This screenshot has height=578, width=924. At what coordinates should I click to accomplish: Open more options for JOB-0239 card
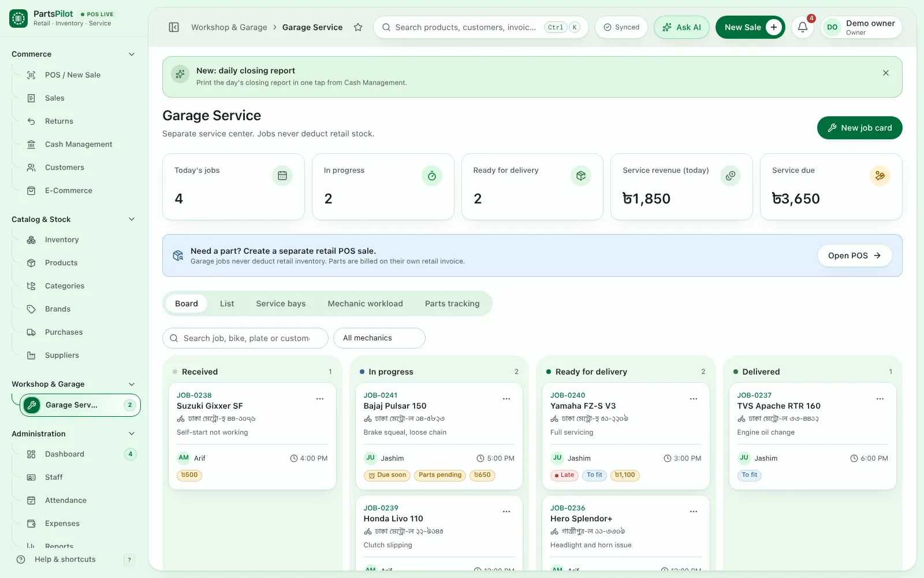(x=506, y=512)
